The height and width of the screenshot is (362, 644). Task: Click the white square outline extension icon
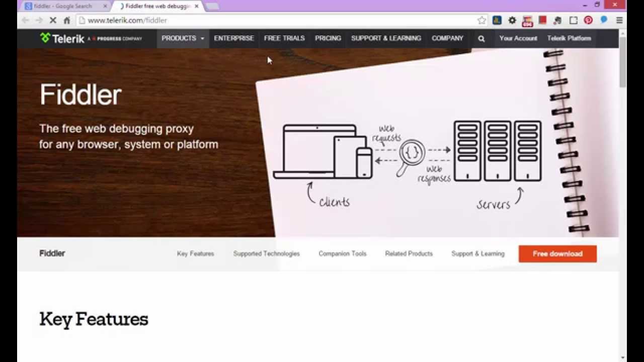click(x=573, y=21)
